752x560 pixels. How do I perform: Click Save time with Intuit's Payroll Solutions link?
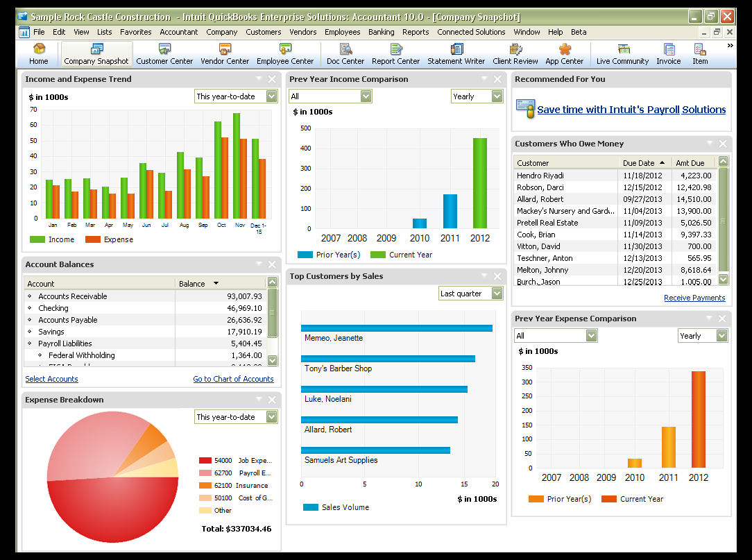631,110
